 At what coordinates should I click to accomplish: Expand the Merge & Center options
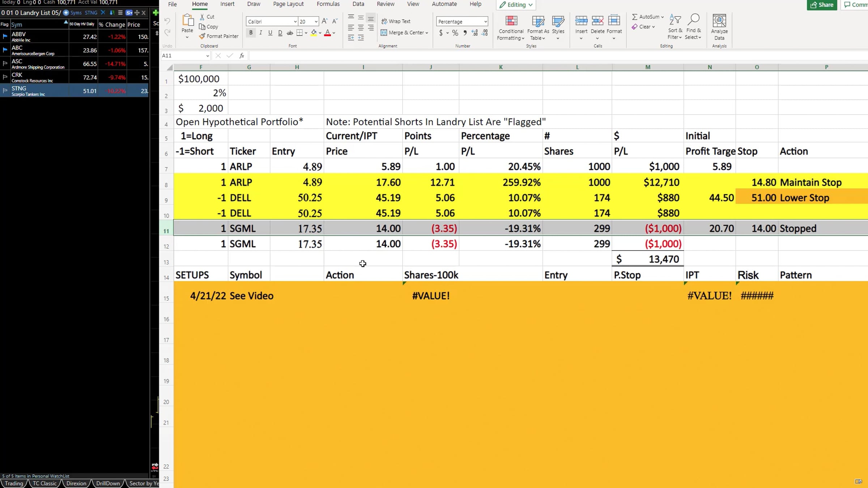coord(427,33)
